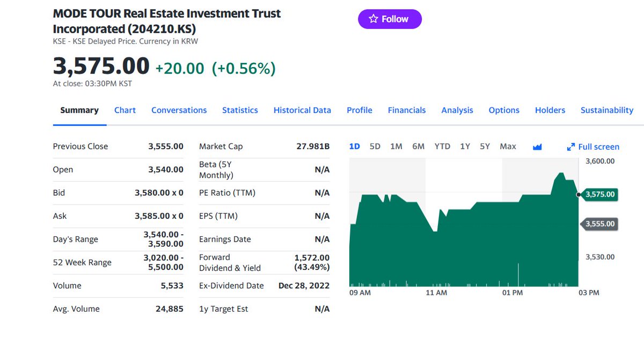
Task: Open the Sustainability tab
Action: (x=607, y=110)
